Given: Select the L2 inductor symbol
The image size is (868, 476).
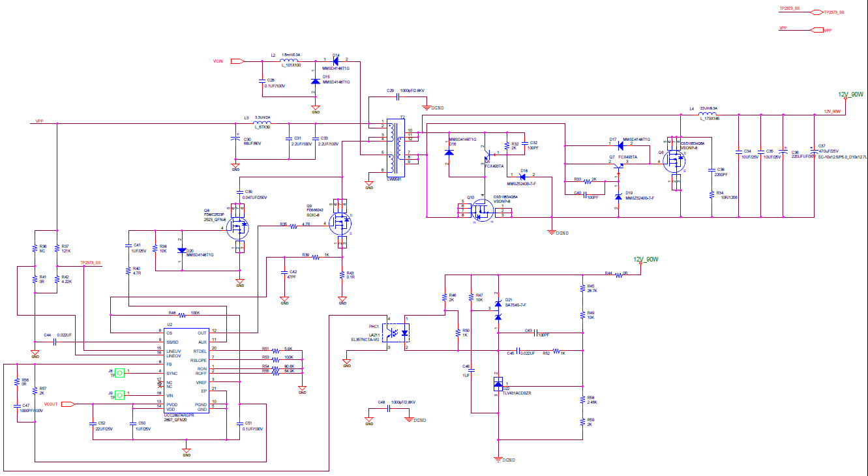Looking at the screenshot, I should click(290, 59).
